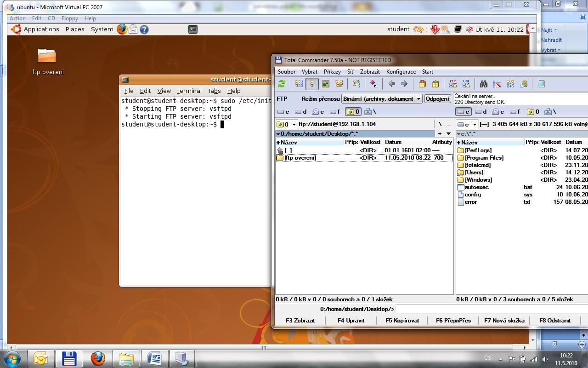Image resolution: width=588 pixels, height=368 pixels.
Task: Click the green Refresh source icon in Total Commander
Action: click(x=282, y=84)
